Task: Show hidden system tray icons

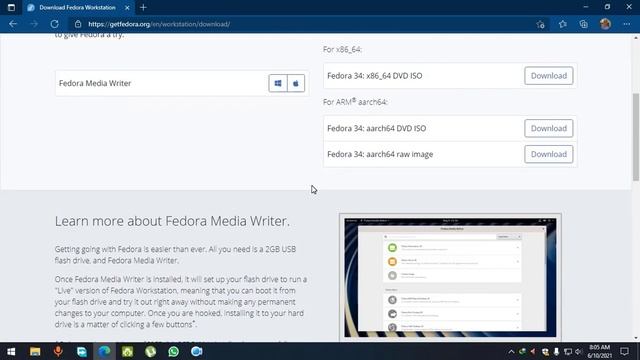Action: (x=511, y=351)
